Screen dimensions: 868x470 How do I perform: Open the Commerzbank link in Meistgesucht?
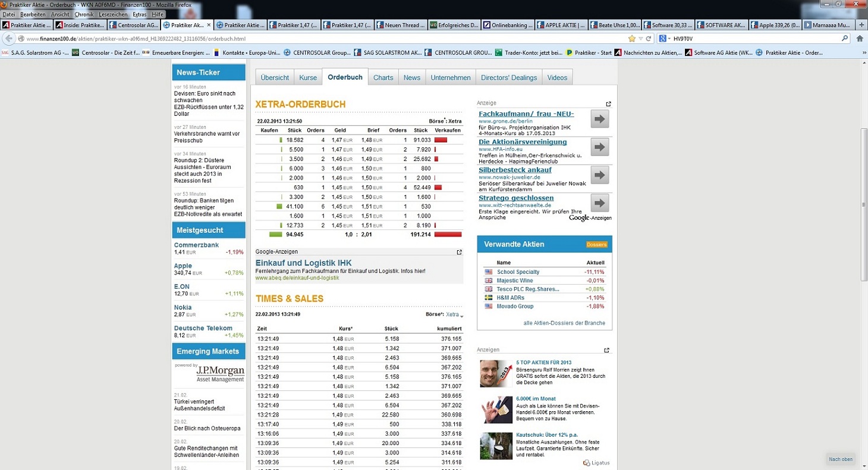pos(196,245)
